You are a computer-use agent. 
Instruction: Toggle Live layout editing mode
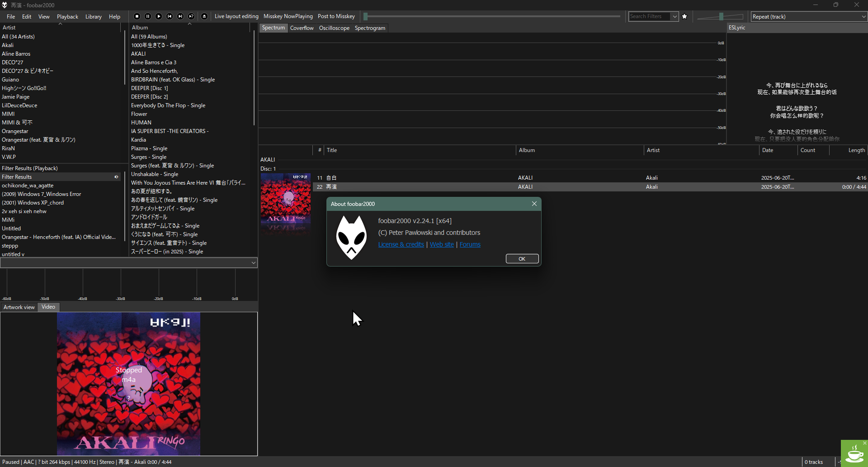pos(236,16)
